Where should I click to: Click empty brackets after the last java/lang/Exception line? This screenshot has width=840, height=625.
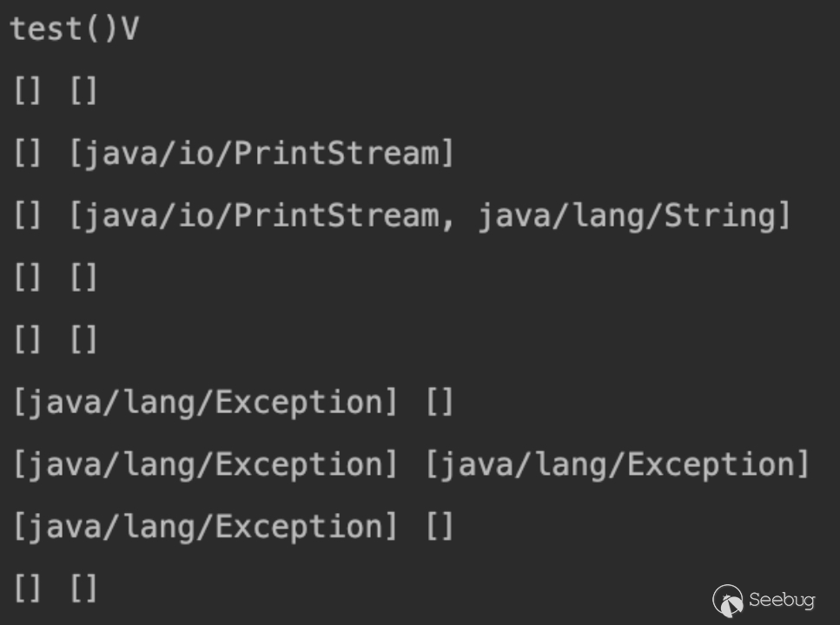pyautogui.click(x=440, y=527)
